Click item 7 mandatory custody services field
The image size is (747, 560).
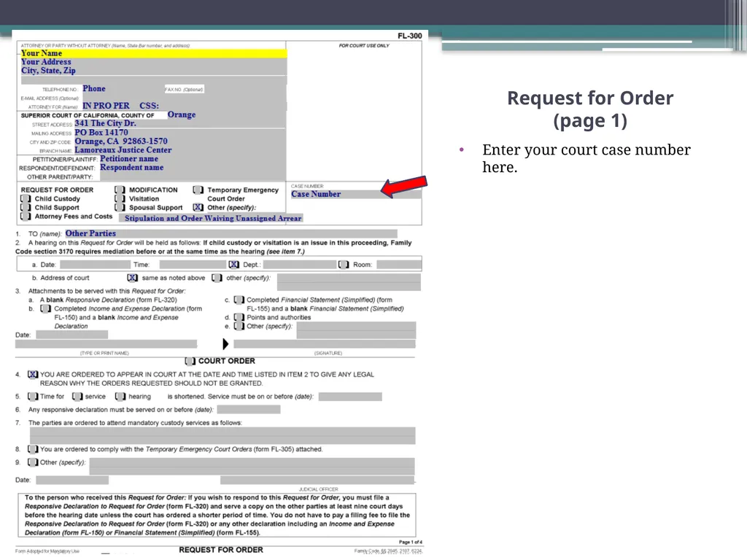(222, 436)
